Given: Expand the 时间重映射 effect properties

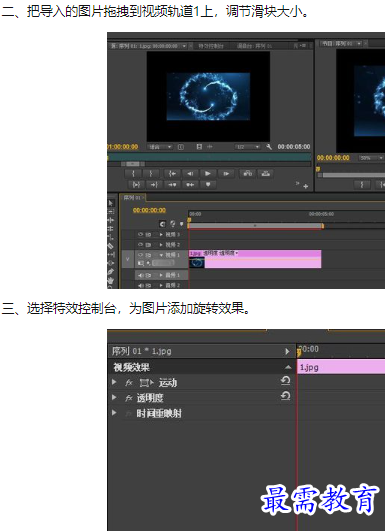Looking at the screenshot, I should 114,413.
